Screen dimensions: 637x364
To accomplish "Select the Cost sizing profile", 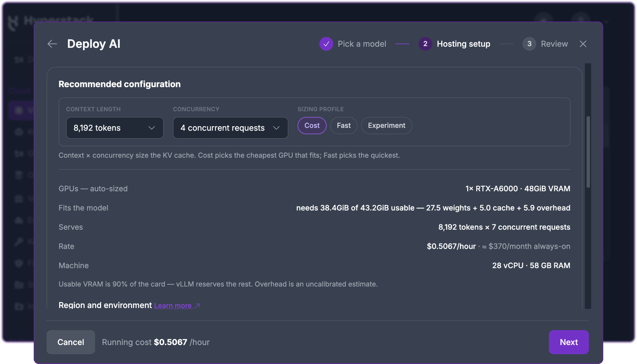I will pos(312,126).
